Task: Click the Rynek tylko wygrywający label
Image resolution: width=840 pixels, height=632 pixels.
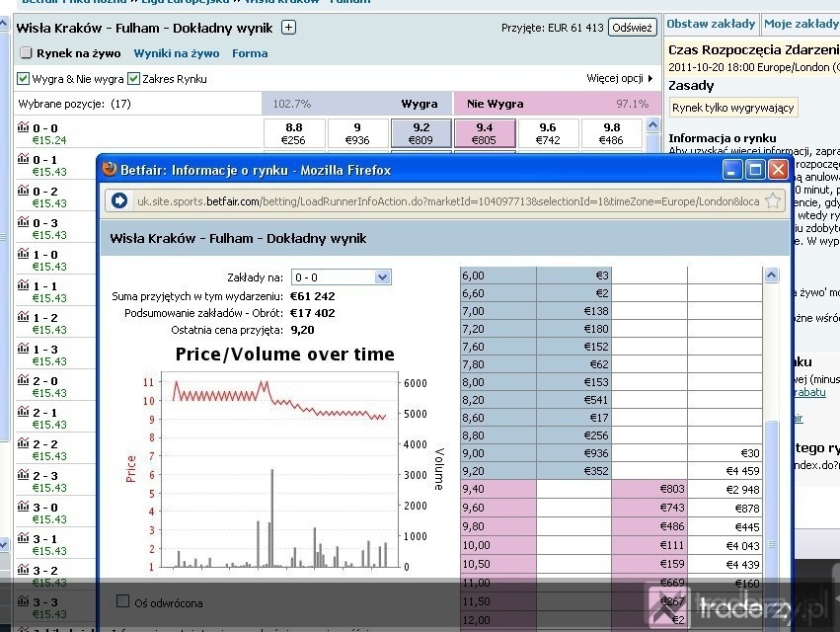Action: tap(732, 108)
